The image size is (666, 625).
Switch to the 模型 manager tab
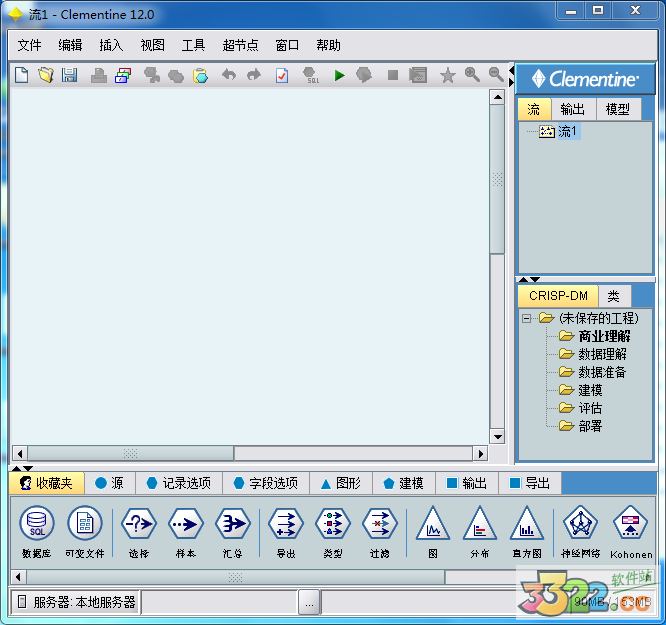(618, 109)
